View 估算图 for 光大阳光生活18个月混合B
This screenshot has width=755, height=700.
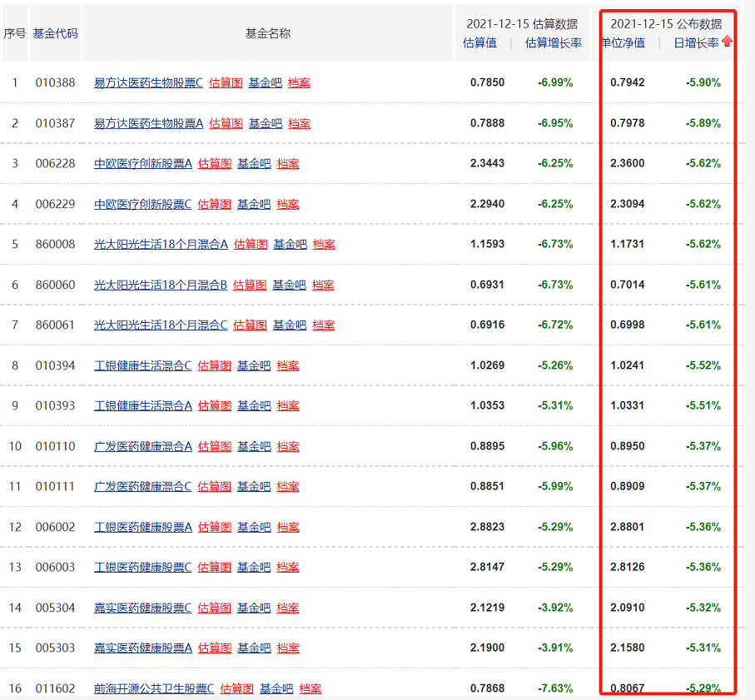pos(250,285)
